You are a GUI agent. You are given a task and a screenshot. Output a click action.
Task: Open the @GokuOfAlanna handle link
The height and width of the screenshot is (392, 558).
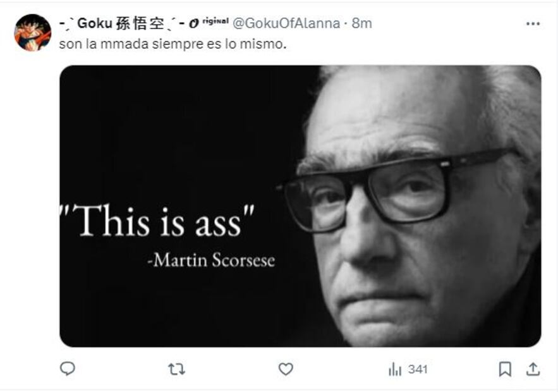286,23
